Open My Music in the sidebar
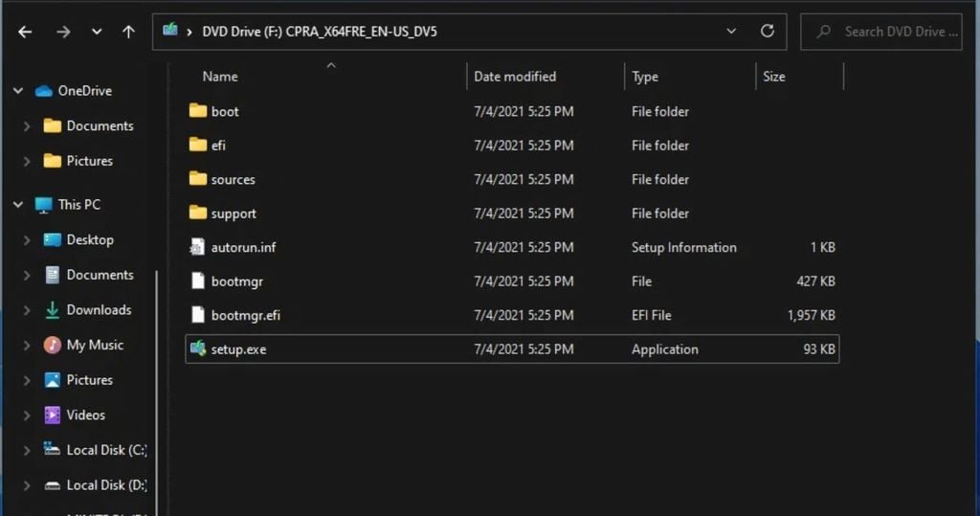 (x=95, y=345)
